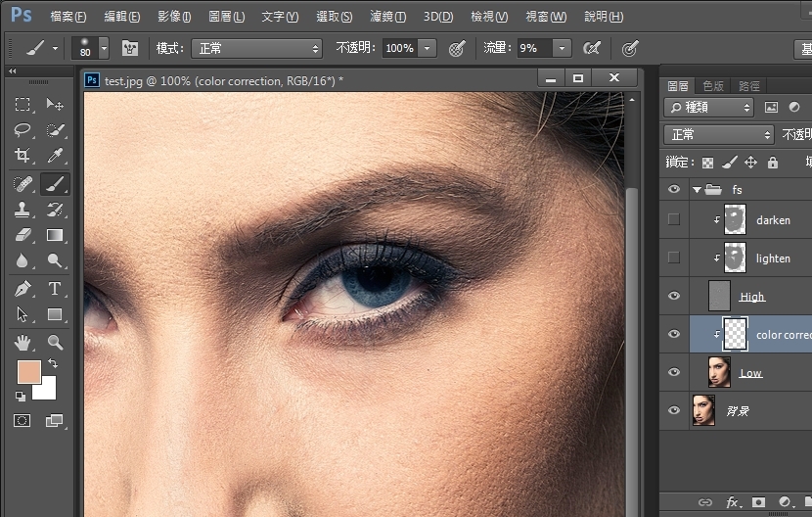Open the 種類 layer filter dropdown
812x517 pixels.
(x=709, y=108)
